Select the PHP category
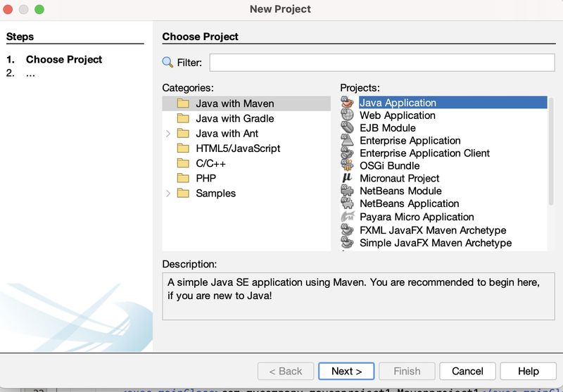 point(205,179)
